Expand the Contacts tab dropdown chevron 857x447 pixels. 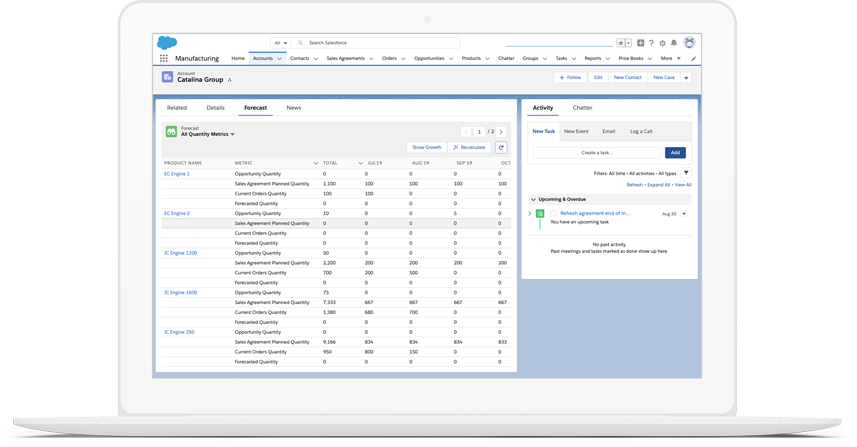tap(315, 58)
